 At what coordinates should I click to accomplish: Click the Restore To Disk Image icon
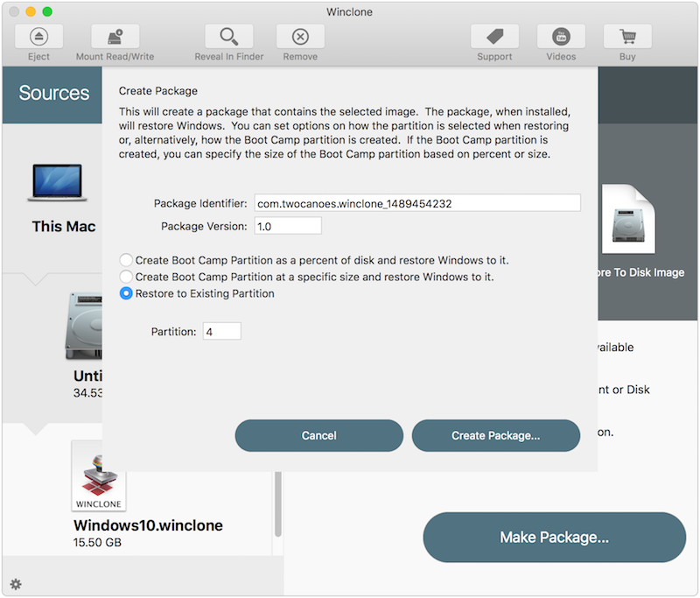628,219
